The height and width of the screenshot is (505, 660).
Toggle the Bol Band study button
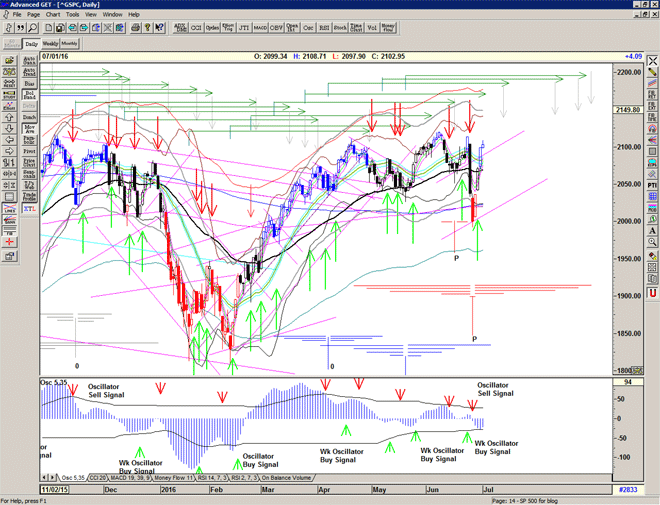tap(29, 96)
